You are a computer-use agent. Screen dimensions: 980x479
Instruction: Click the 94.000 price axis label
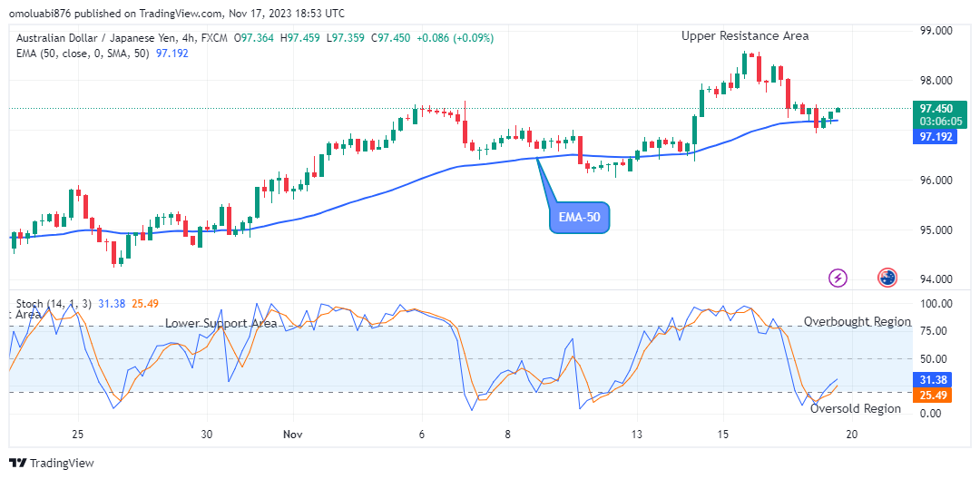[935, 279]
